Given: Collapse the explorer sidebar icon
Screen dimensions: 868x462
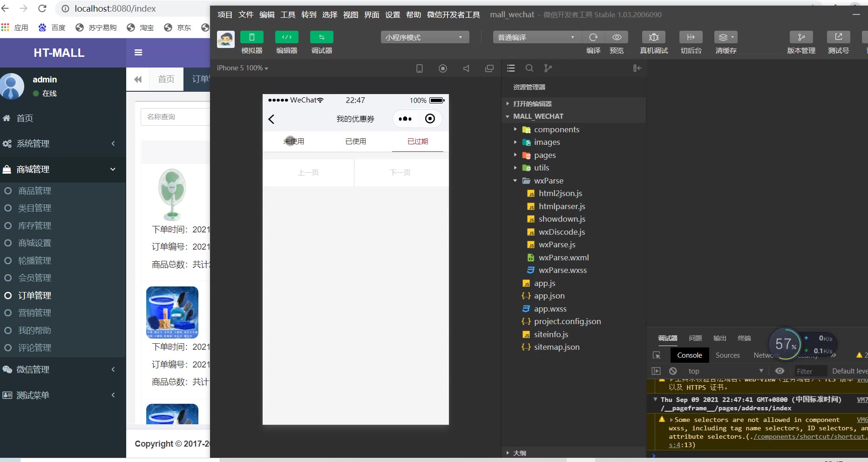Looking at the screenshot, I should [x=637, y=68].
